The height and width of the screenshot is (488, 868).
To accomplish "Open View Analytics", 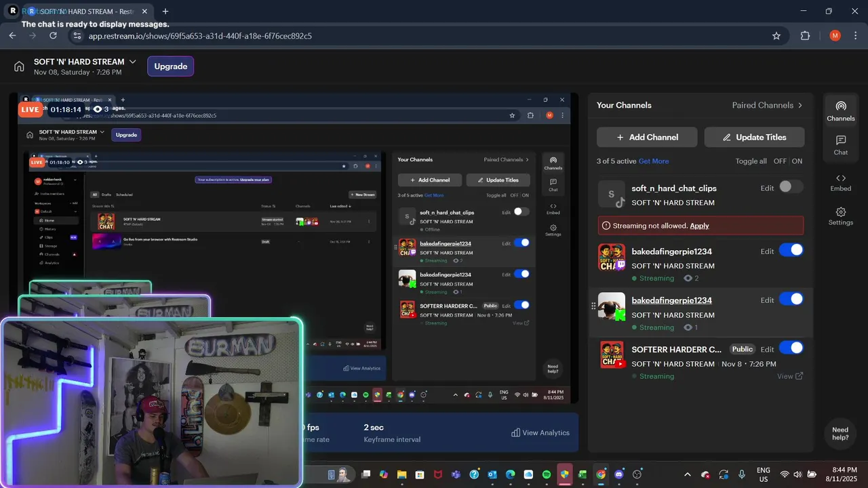I will [x=540, y=432].
